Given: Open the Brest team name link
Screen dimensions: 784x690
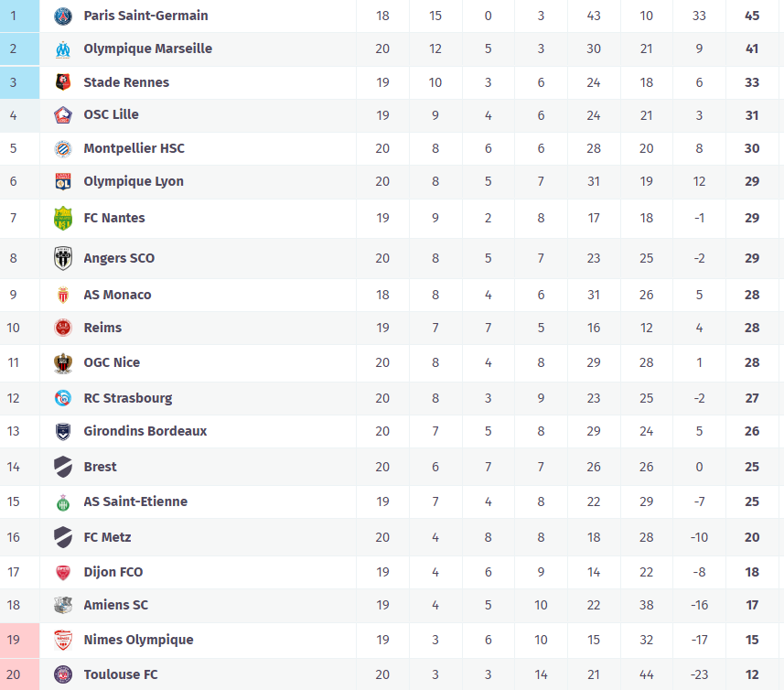Looking at the screenshot, I should (x=100, y=467).
